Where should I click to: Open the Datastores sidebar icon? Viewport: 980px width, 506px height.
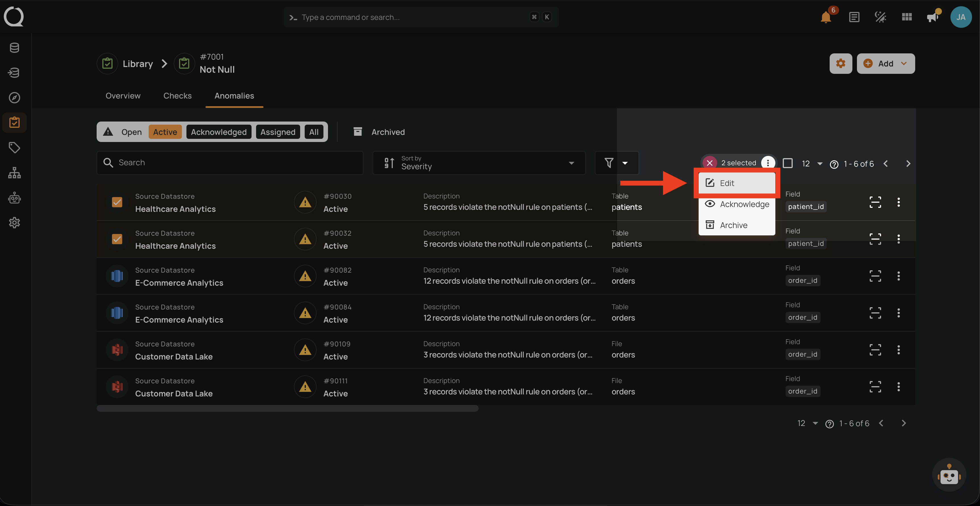pos(14,48)
